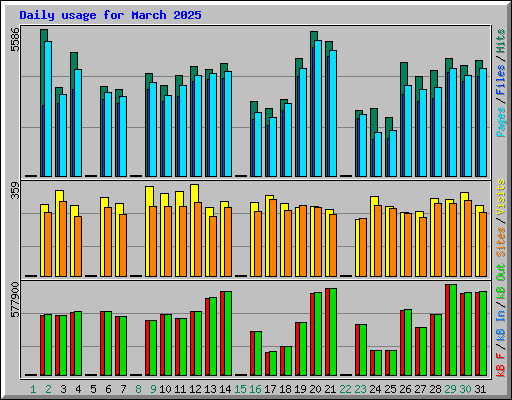Image resolution: width=512 pixels, height=400 pixels.
Task: Click the 577900 kB axis value
Action: [15, 300]
